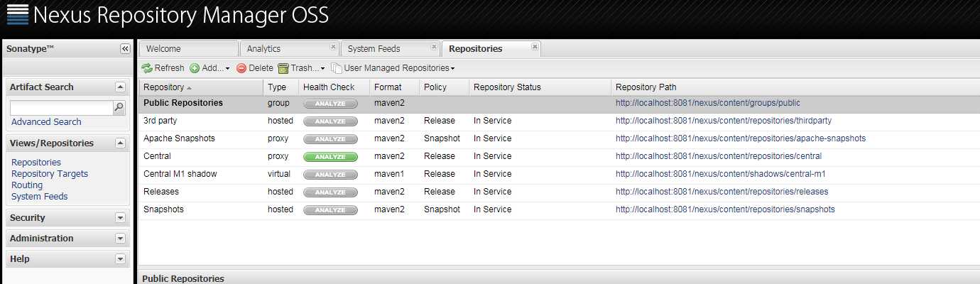Click the Nexus logo icon in header
Image resolution: width=980 pixels, height=284 pixels.
click(17, 14)
